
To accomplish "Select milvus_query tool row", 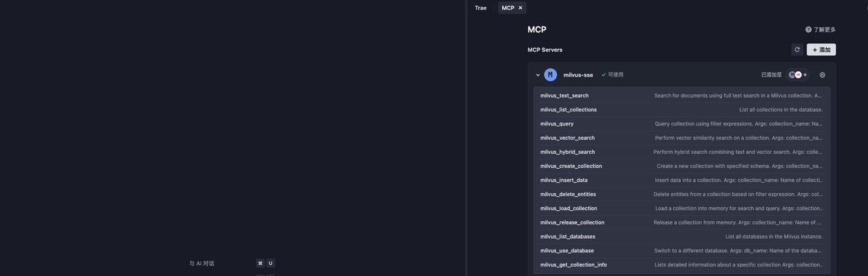I will (x=682, y=124).
